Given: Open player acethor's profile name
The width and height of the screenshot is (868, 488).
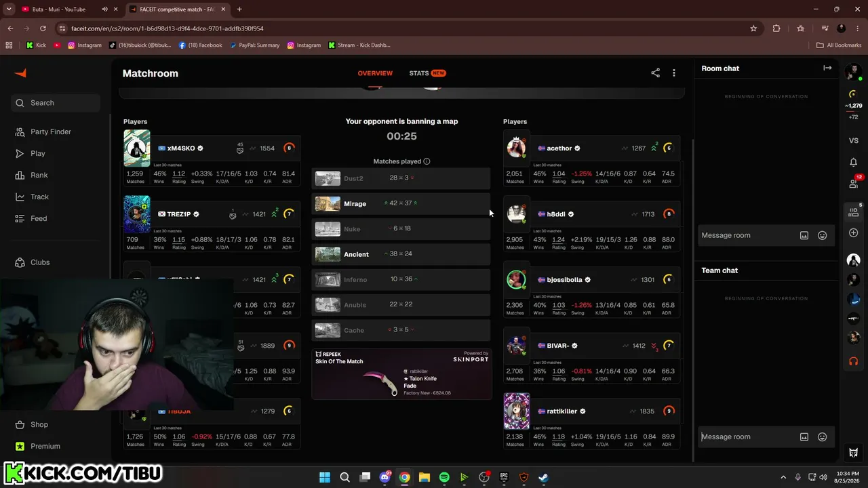Looking at the screenshot, I should [x=559, y=148].
